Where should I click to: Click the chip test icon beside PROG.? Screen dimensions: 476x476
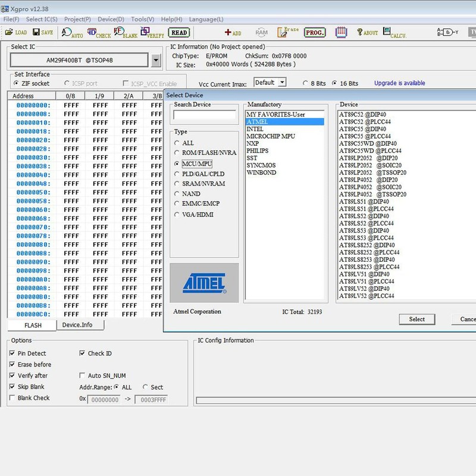[341, 32]
